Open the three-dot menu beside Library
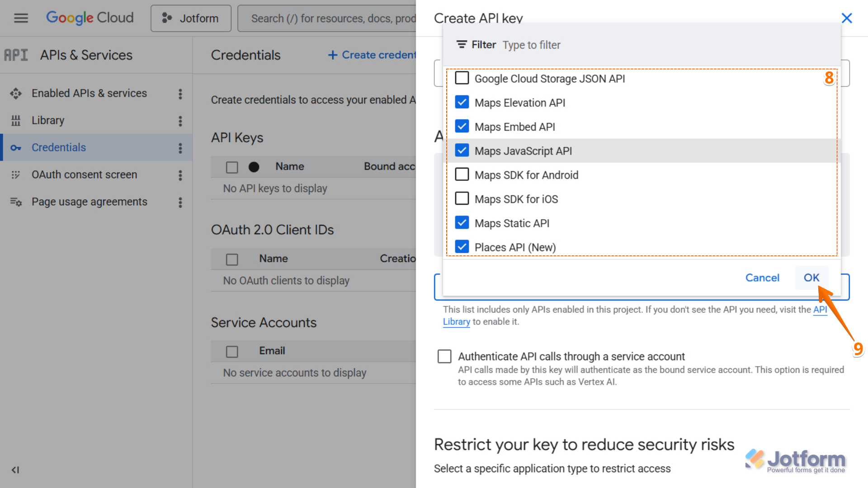Image resolution: width=868 pixels, height=488 pixels. [x=180, y=120]
